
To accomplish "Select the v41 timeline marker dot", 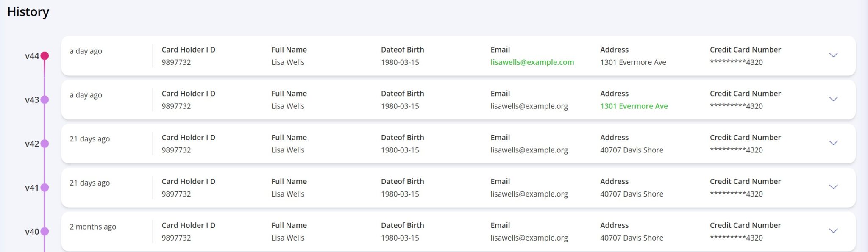I will coord(45,188).
